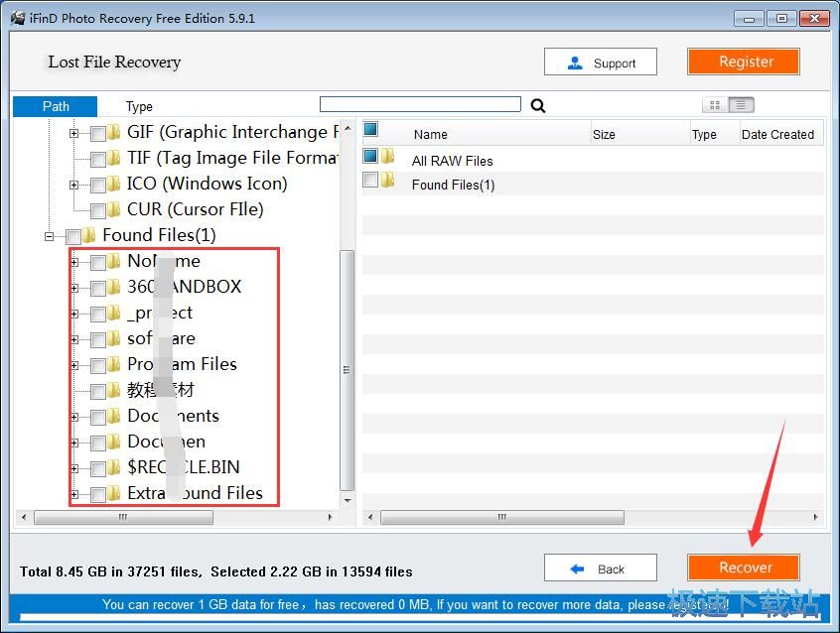
Task: Click the Found Files(1) folder icon in list
Action: [x=388, y=182]
